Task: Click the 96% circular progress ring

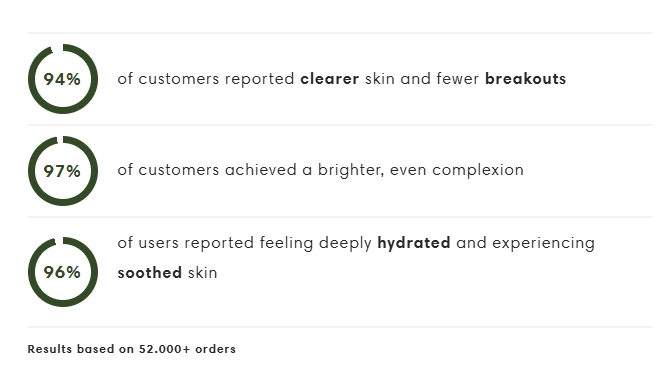Action: pos(63,272)
